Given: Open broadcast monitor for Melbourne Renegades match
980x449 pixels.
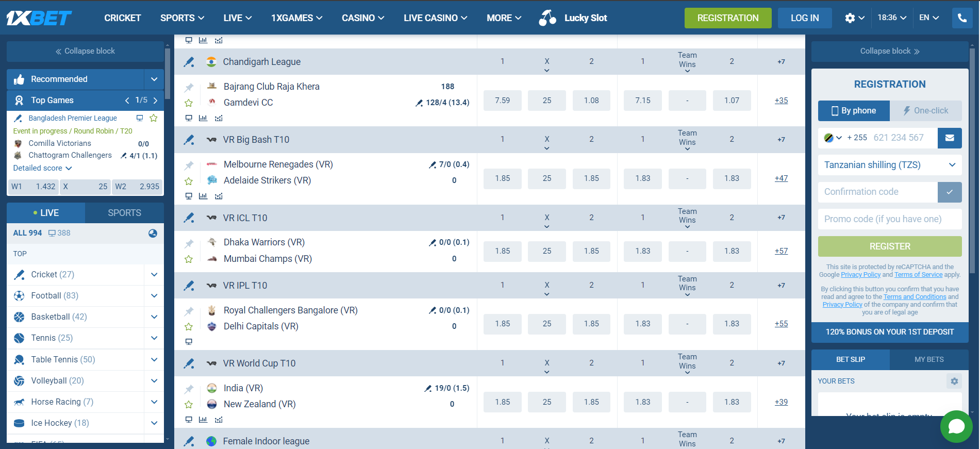Looking at the screenshot, I should [189, 196].
